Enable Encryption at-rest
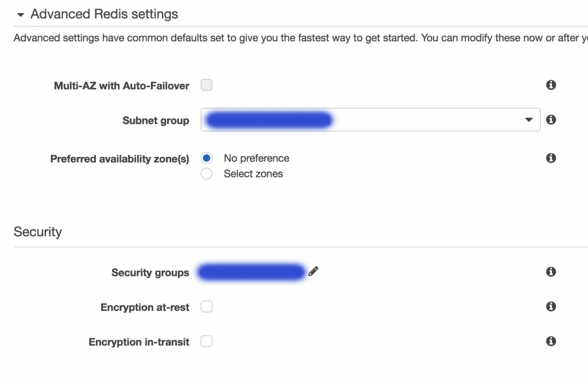The width and height of the screenshot is (588, 384). click(206, 306)
